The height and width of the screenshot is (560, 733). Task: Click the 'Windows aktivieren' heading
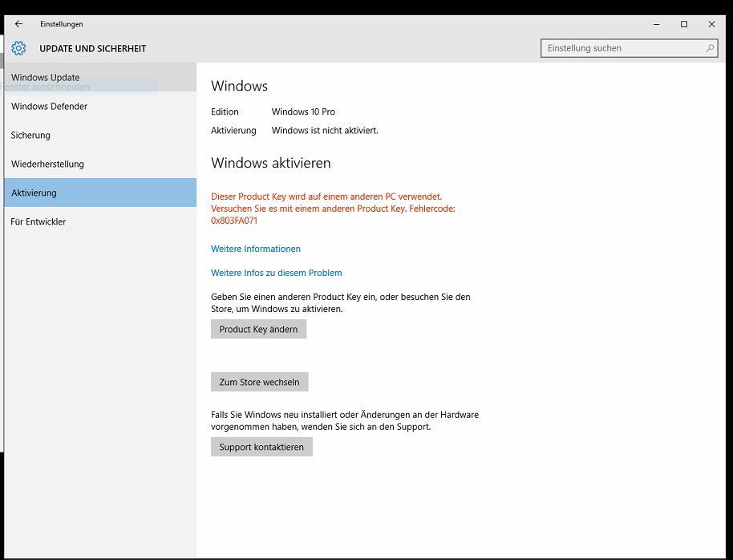(271, 163)
